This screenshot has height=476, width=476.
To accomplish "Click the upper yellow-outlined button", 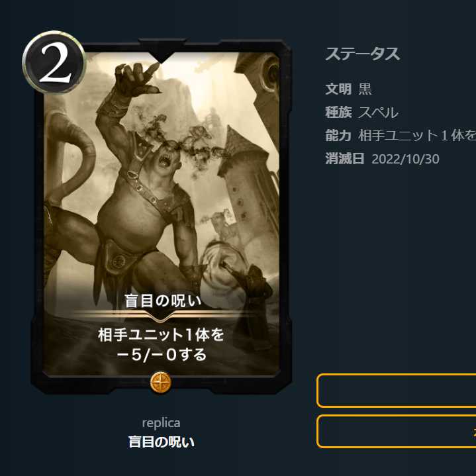I will pos(396,391).
